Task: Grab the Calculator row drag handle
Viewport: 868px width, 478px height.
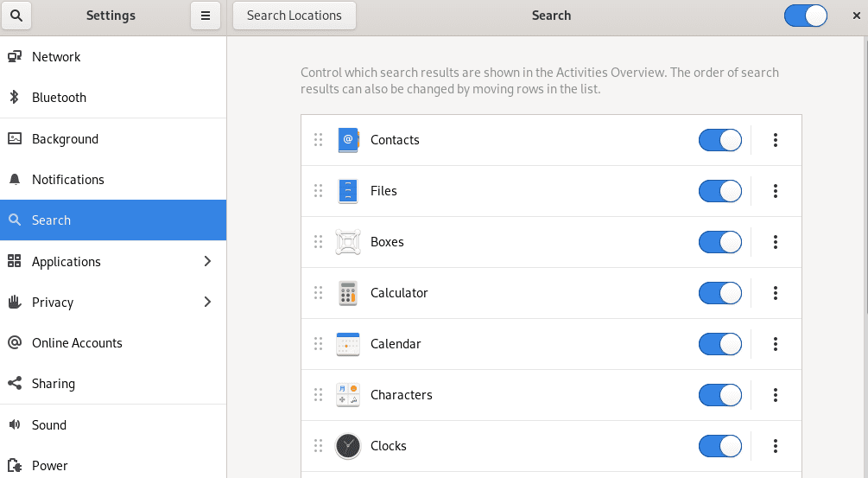Action: [x=319, y=293]
